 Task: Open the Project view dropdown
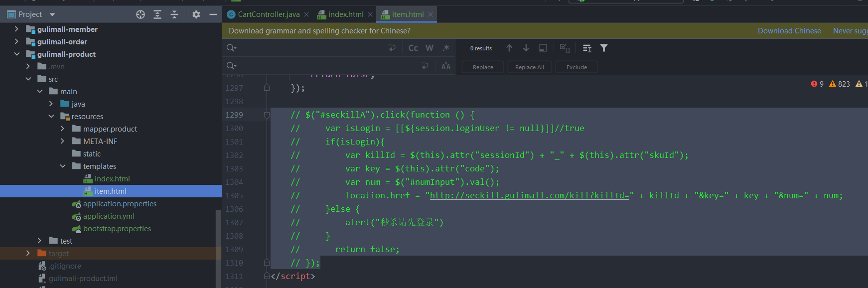(x=52, y=14)
